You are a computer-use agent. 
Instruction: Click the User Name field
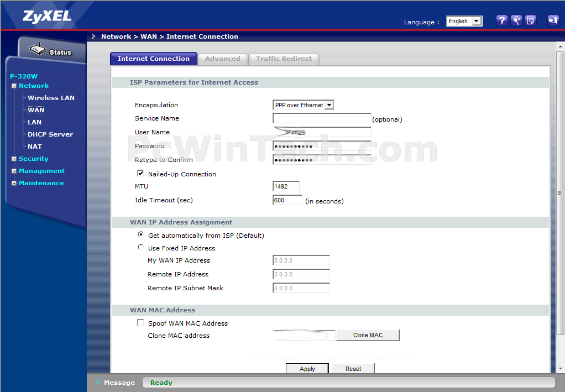pyautogui.click(x=322, y=132)
